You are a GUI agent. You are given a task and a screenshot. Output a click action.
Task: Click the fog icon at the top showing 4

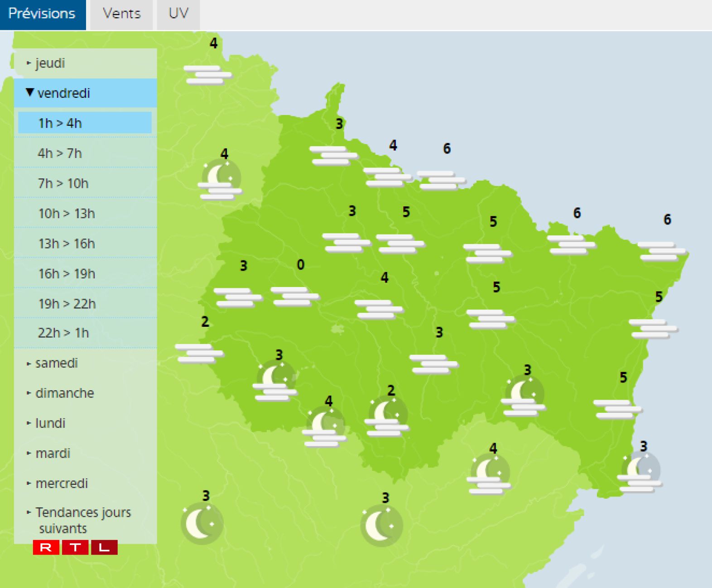click(x=207, y=75)
